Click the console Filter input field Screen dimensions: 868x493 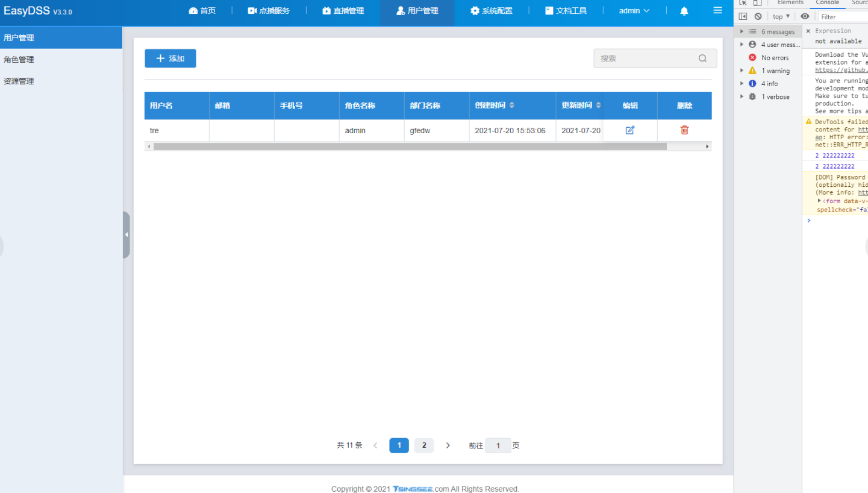[x=843, y=17]
